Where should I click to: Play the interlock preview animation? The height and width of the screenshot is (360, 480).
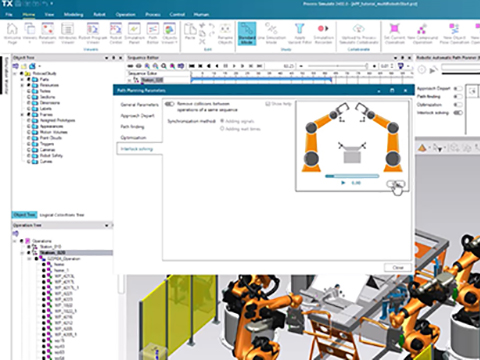[343, 183]
